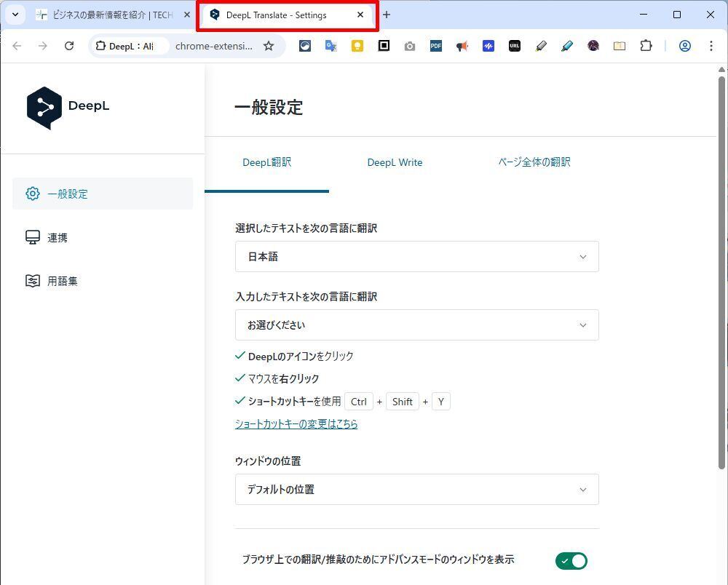Viewport: 728px width, 585px height.
Task: Click the Y key badge
Action: 441,402
